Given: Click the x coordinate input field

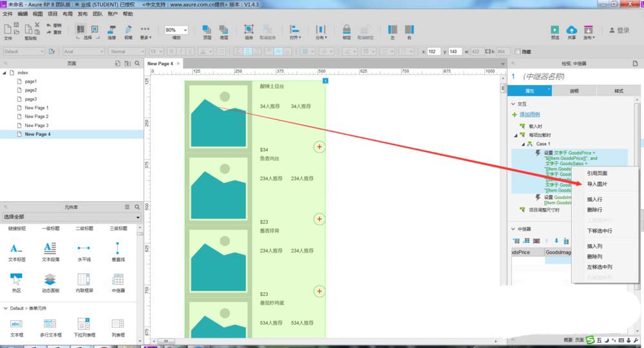Looking at the screenshot, I should pos(433,52).
